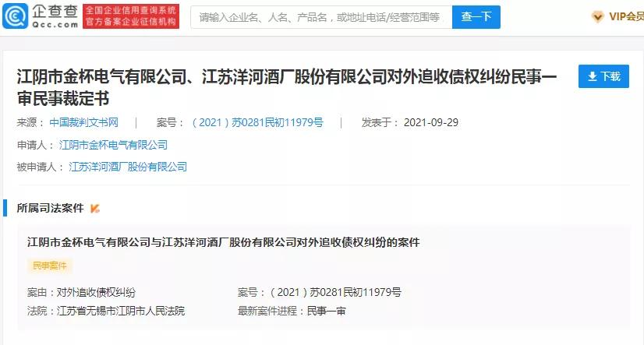
Task: Open the VIP会员 crown icon
Action: click(x=597, y=17)
